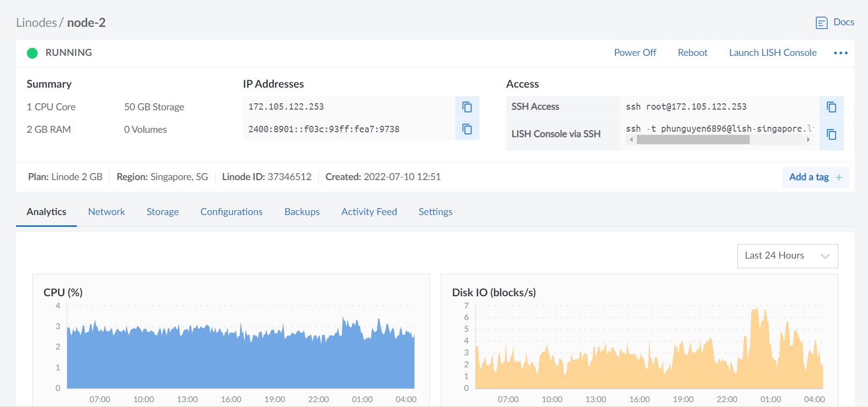Select the Configurations tab
The height and width of the screenshot is (407, 868).
click(231, 212)
